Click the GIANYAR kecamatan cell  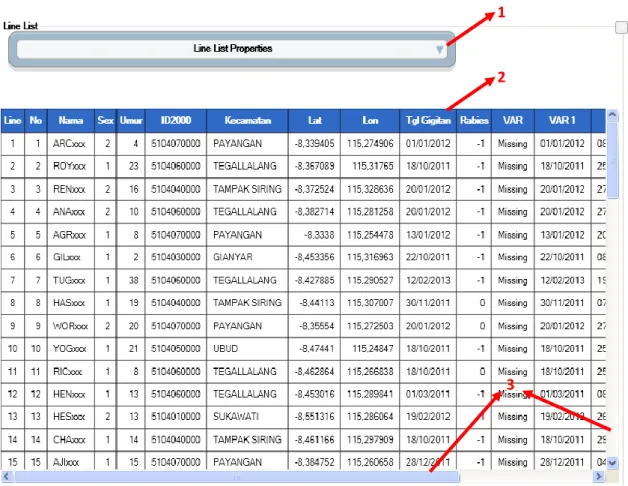point(248,257)
